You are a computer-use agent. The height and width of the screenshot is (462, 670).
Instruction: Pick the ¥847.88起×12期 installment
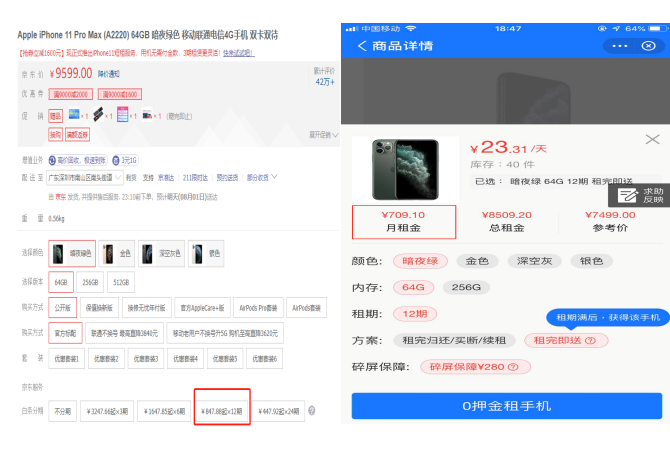(222, 411)
